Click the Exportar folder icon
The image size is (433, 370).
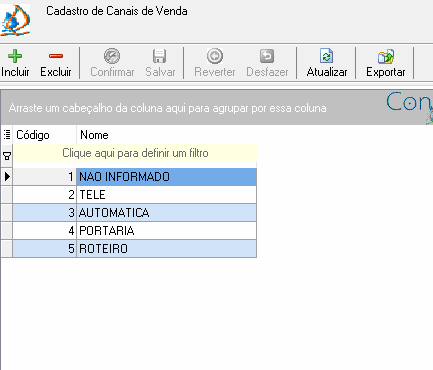(x=386, y=56)
